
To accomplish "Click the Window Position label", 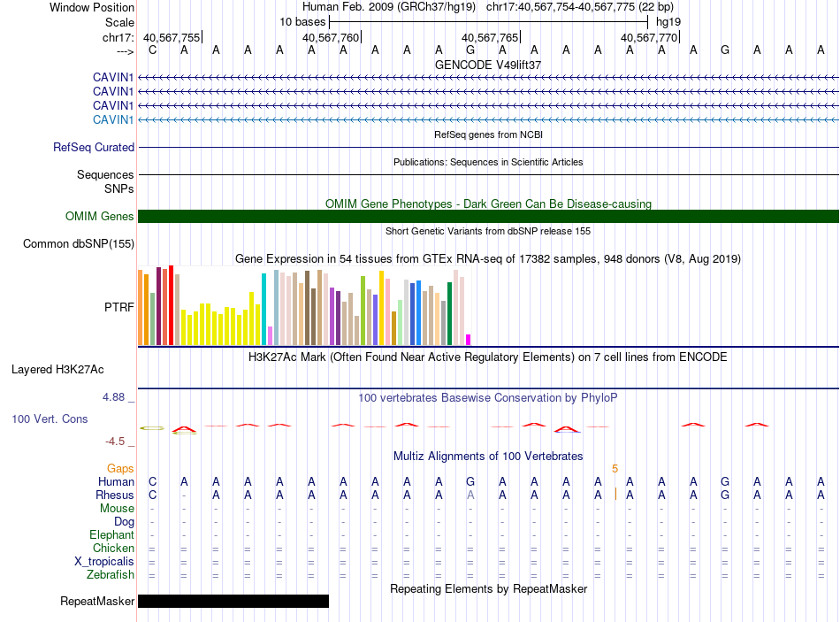I will point(92,7).
